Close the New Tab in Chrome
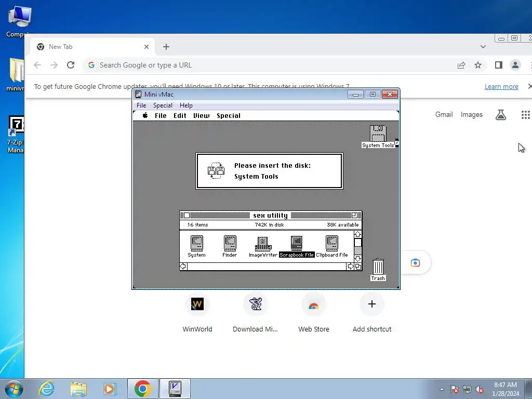This screenshot has height=399, width=532. coord(146,47)
